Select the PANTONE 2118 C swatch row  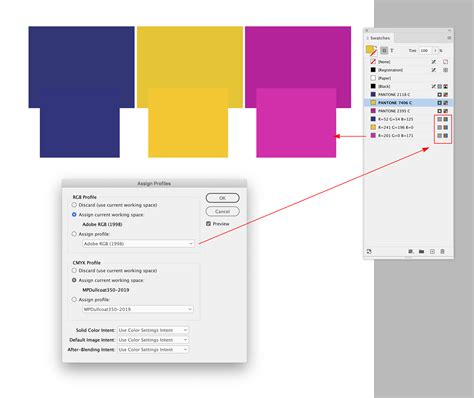[409, 95]
